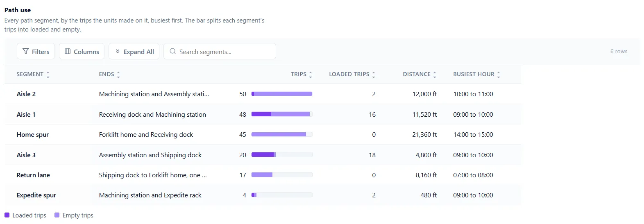Click the Return lane trips bar
The width and height of the screenshot is (644, 224).
[282, 175]
